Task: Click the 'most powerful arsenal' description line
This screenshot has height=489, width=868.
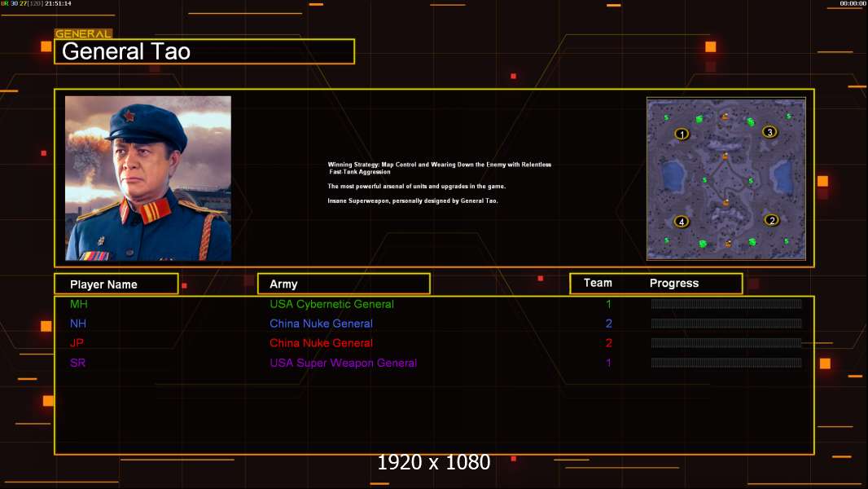Action: pyautogui.click(x=416, y=186)
